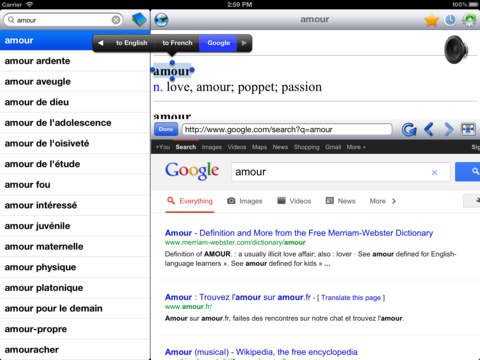Go back with browser left arrow
The height and width of the screenshot is (360, 480).
pos(429,129)
